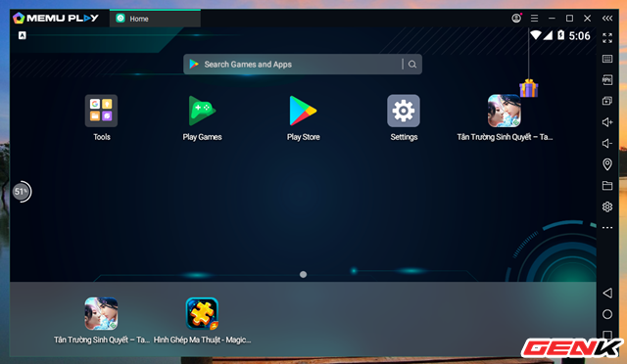The height and width of the screenshot is (364, 627).
Task: Click the hanging gift box icon
Action: pos(529,88)
